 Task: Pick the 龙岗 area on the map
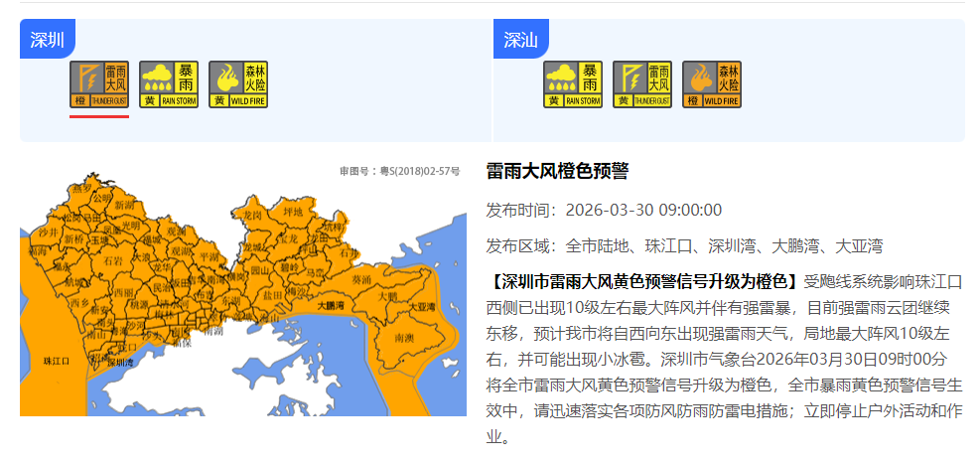(252, 215)
